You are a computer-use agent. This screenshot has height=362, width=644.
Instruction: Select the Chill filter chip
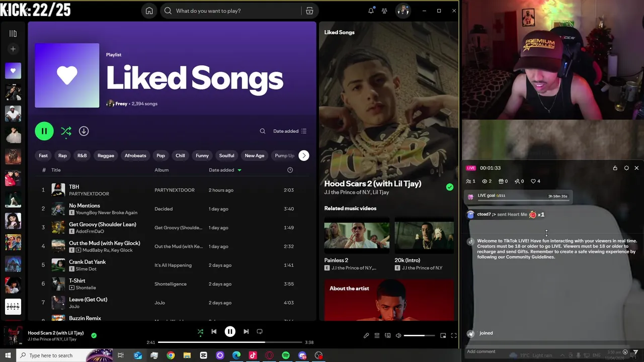[180, 155]
